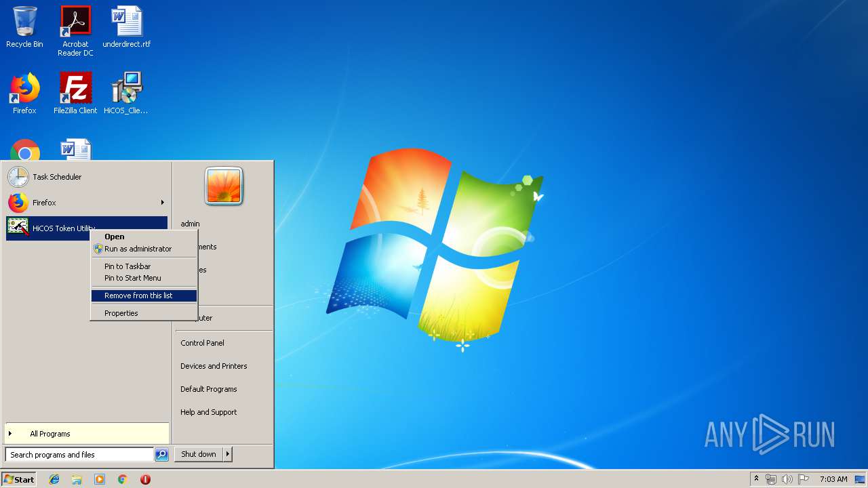The width and height of the screenshot is (868, 488).
Task: Click the Search programs and files box
Action: (x=79, y=455)
